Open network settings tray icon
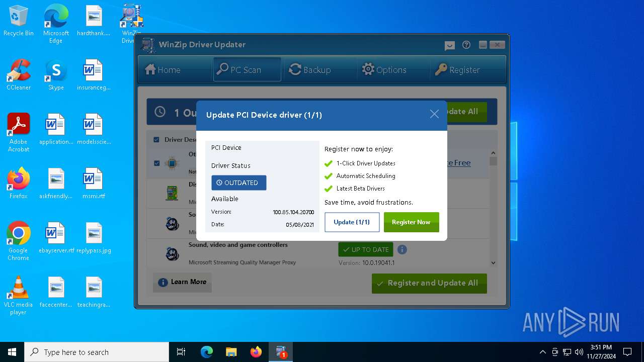The width and height of the screenshot is (644, 362). (x=567, y=352)
